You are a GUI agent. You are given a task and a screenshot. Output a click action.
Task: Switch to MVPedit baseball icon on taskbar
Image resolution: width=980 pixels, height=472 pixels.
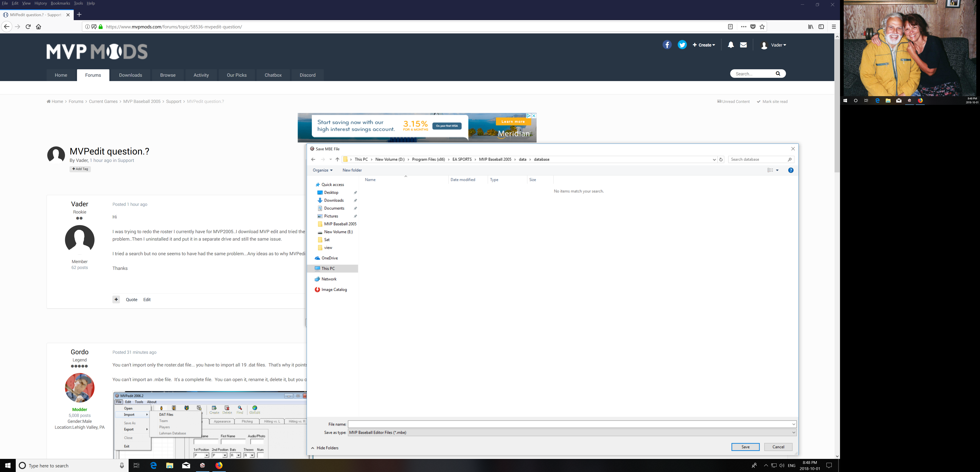[202, 465]
